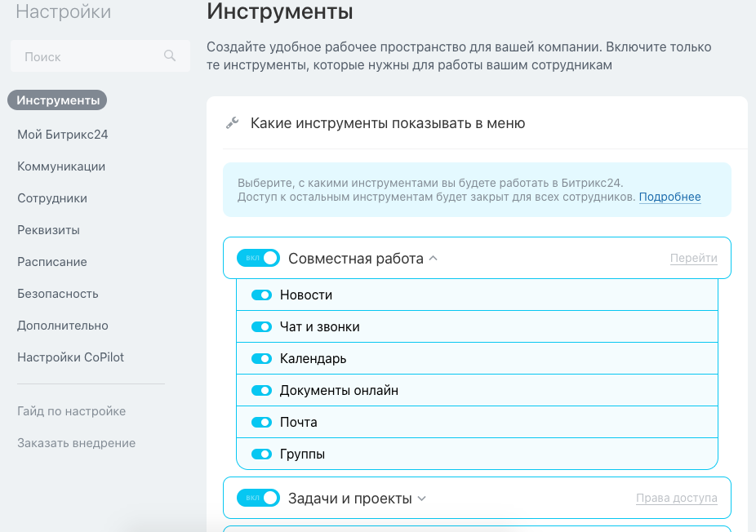Toggle Документы онлайн switch
The height and width of the screenshot is (532, 756).
pos(262,390)
